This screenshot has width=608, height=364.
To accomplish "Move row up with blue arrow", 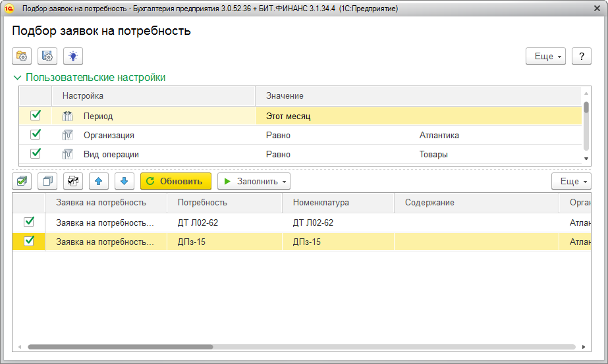I will 99,181.
